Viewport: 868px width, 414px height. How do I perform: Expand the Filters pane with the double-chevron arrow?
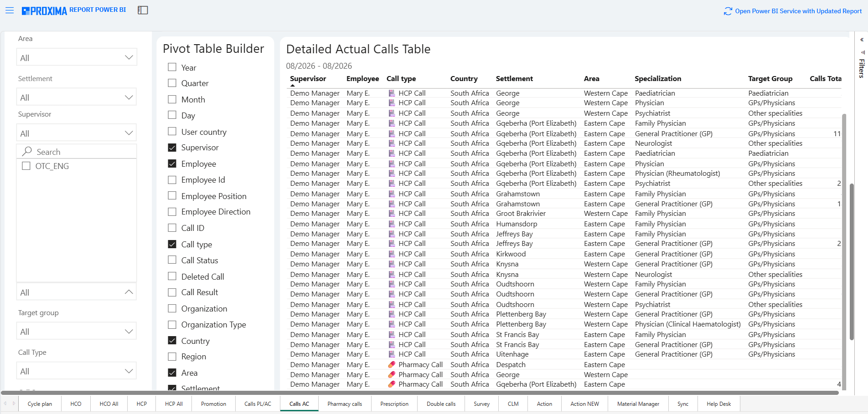tap(862, 40)
